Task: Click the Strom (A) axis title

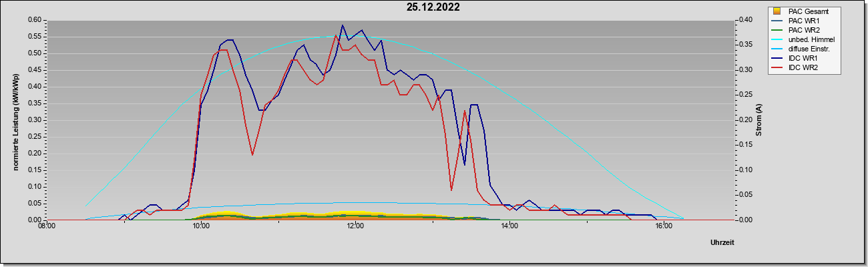Action: pos(758,120)
